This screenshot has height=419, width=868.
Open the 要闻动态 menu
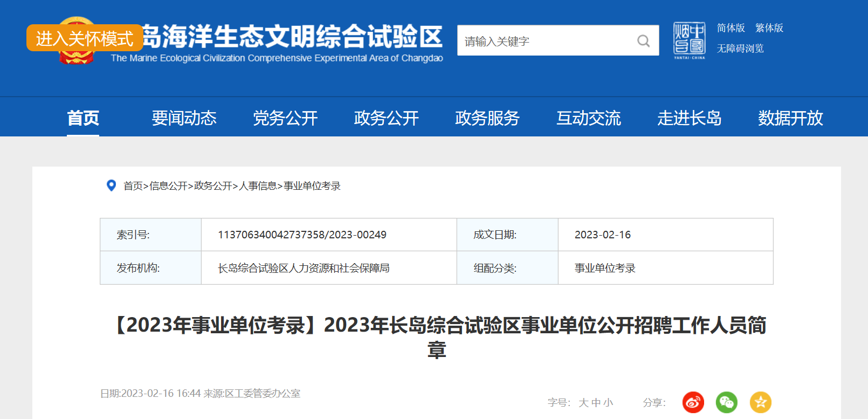[x=184, y=118]
